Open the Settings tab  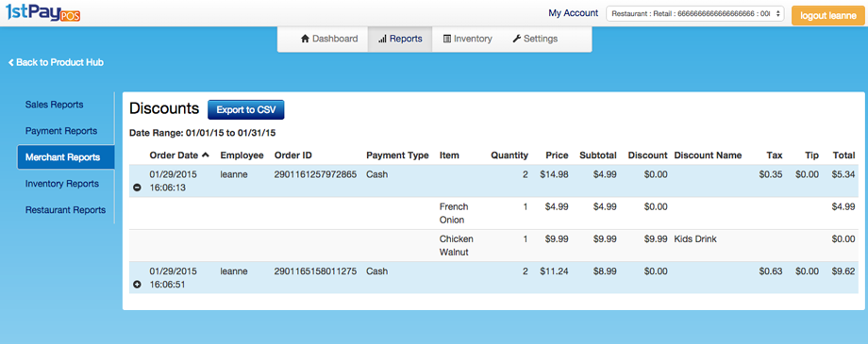[x=535, y=39]
